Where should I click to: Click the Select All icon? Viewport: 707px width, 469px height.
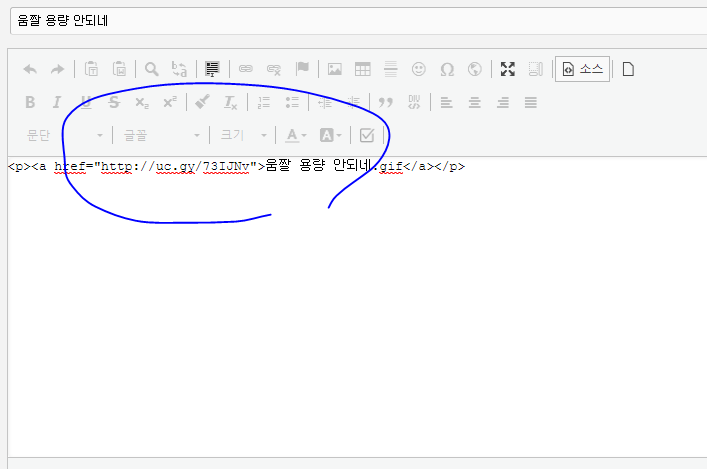pos(212,69)
